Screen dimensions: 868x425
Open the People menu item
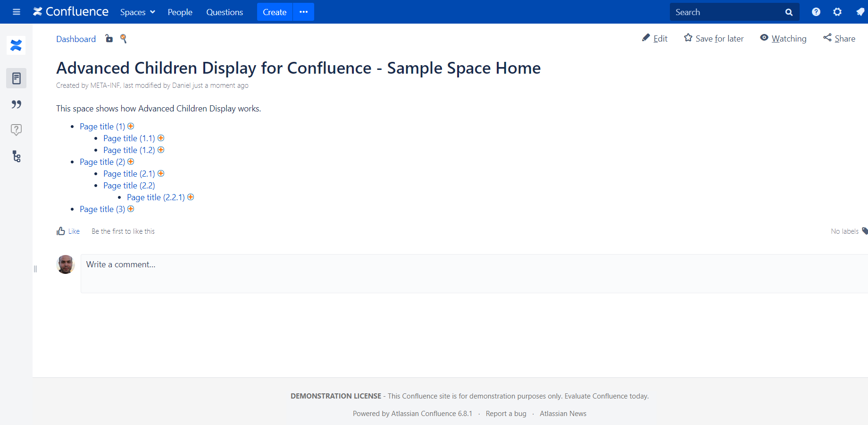[x=180, y=12]
